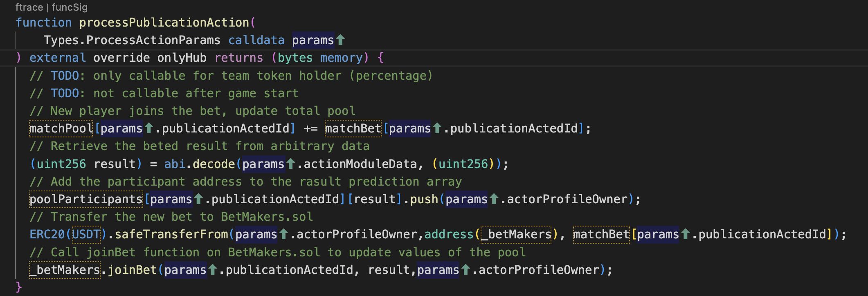Click the push method call
Screen dimensions: 868x296
(x=424, y=199)
